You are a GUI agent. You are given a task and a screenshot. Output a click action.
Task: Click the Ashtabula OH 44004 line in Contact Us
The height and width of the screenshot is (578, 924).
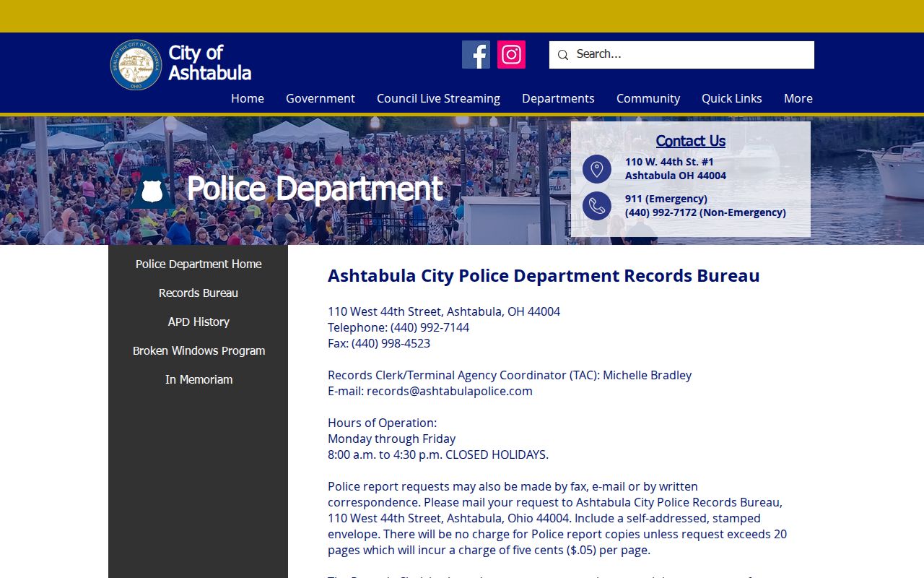tap(676, 176)
